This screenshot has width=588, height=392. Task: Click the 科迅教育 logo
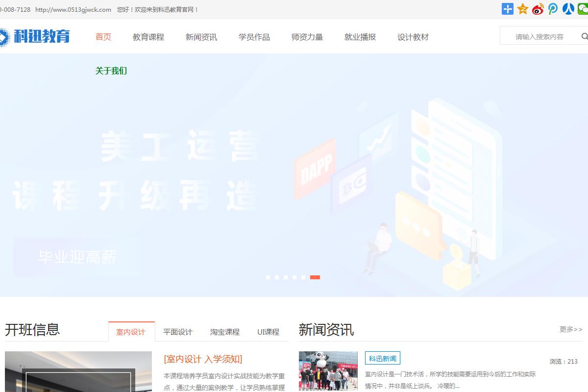pyautogui.click(x=34, y=37)
